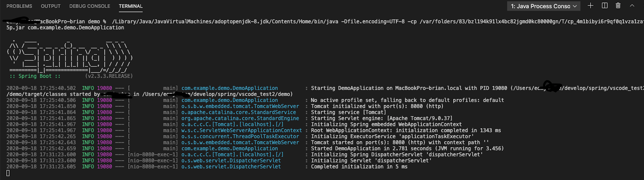
Task: Click 'Started DemoApplication in 2.781 seconds' message
Action: point(407,149)
